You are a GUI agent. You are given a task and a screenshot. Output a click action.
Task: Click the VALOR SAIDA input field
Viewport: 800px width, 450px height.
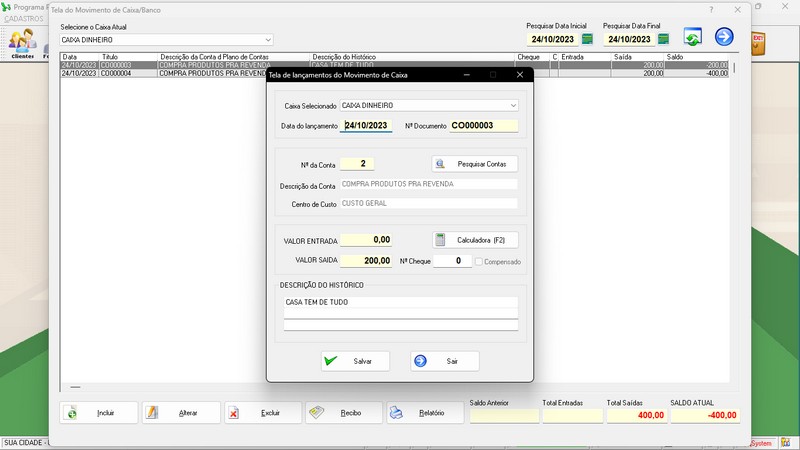(366, 260)
